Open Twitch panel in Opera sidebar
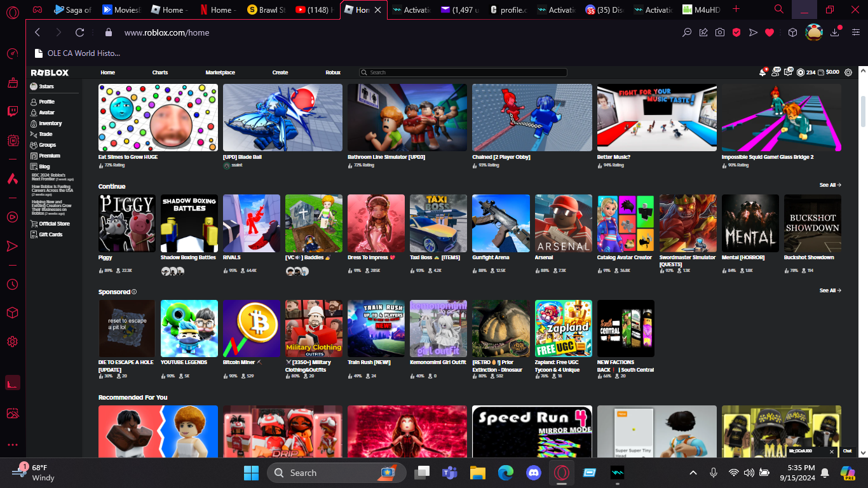 (12, 112)
